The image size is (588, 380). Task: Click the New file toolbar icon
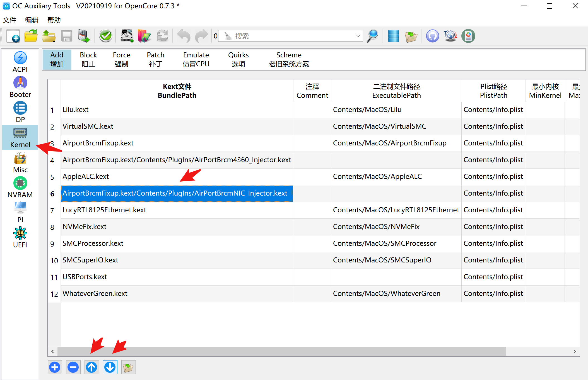13,36
